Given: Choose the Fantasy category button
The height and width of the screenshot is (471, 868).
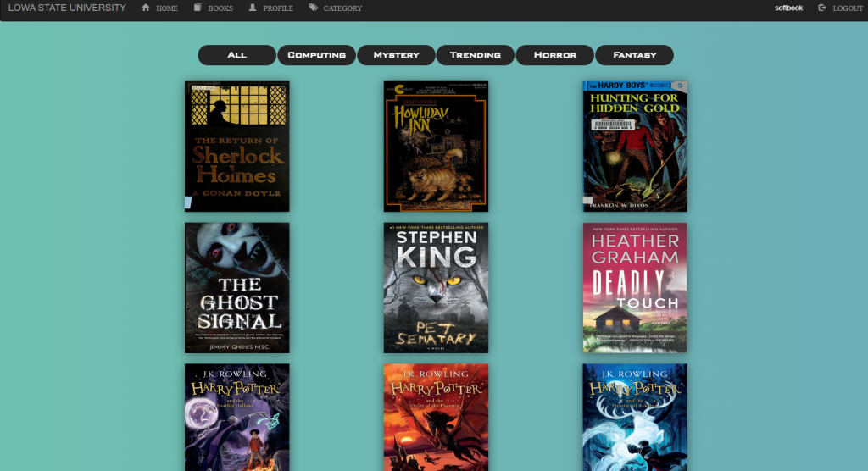Looking at the screenshot, I should 634,55.
